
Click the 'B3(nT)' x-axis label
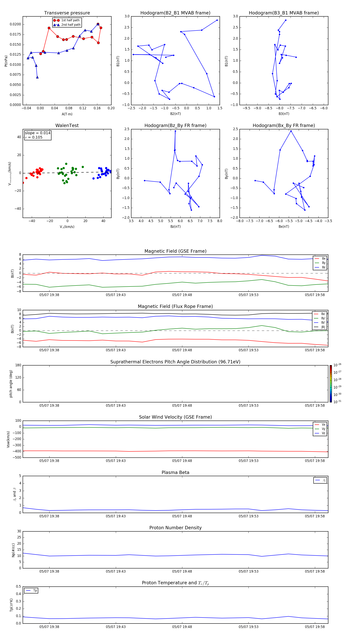pyautogui.click(x=284, y=114)
